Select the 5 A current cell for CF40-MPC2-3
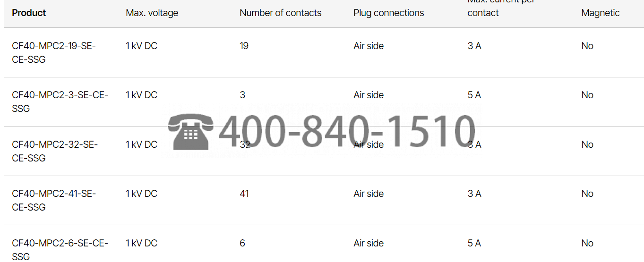The width and height of the screenshot is (644, 262). 474,95
